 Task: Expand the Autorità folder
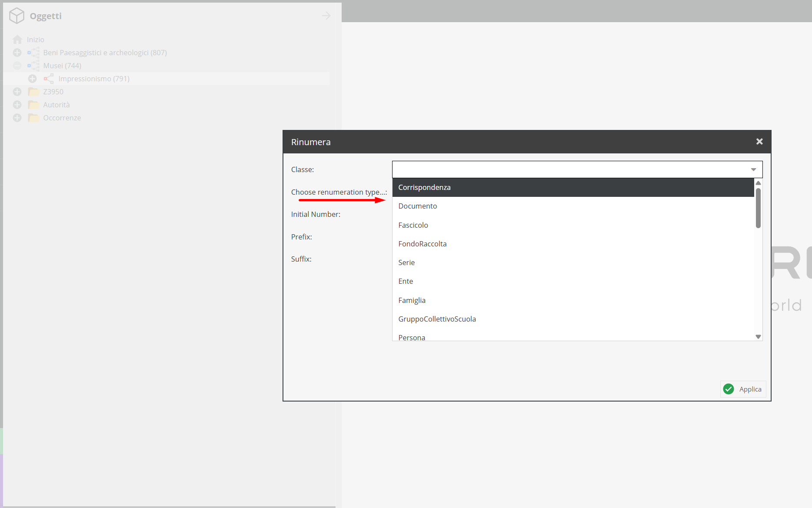(17, 105)
